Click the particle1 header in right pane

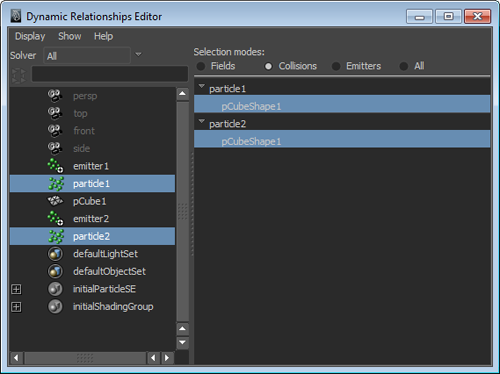(227, 89)
